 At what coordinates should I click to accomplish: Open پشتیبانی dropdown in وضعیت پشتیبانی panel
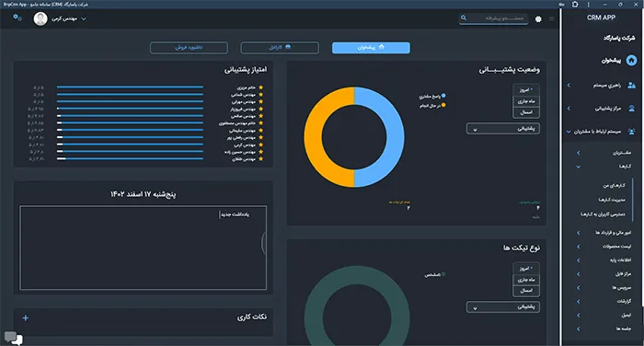click(503, 129)
